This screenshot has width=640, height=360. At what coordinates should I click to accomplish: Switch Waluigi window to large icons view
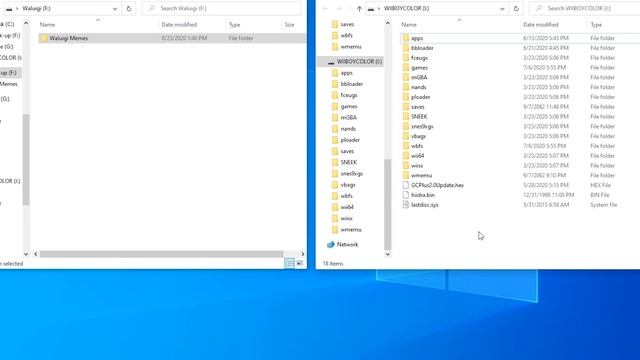[x=300, y=263]
